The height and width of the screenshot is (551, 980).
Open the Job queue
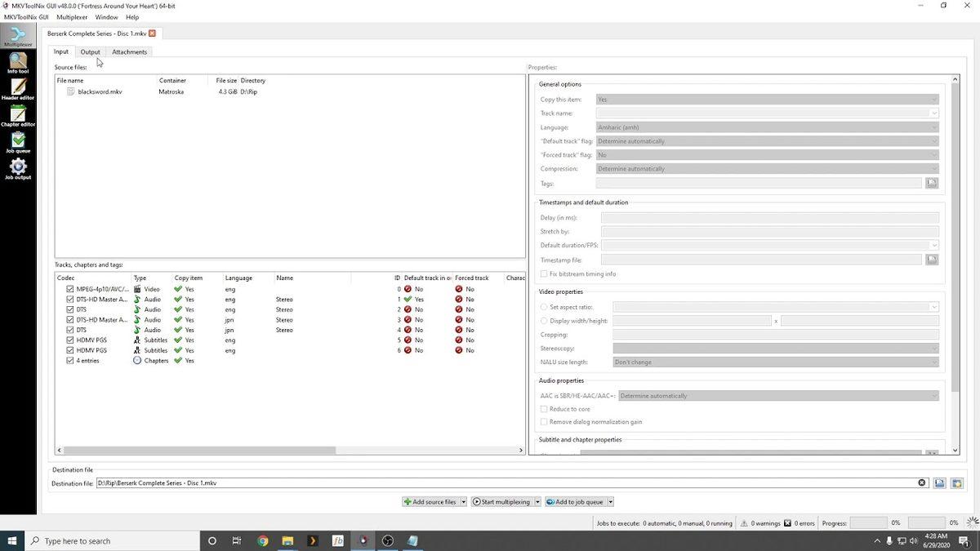pos(17,140)
